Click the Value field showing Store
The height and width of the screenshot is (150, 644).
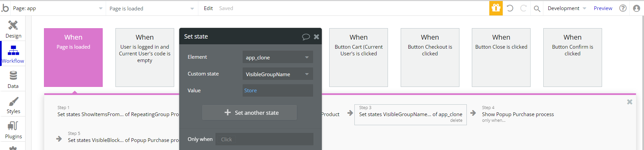click(278, 90)
